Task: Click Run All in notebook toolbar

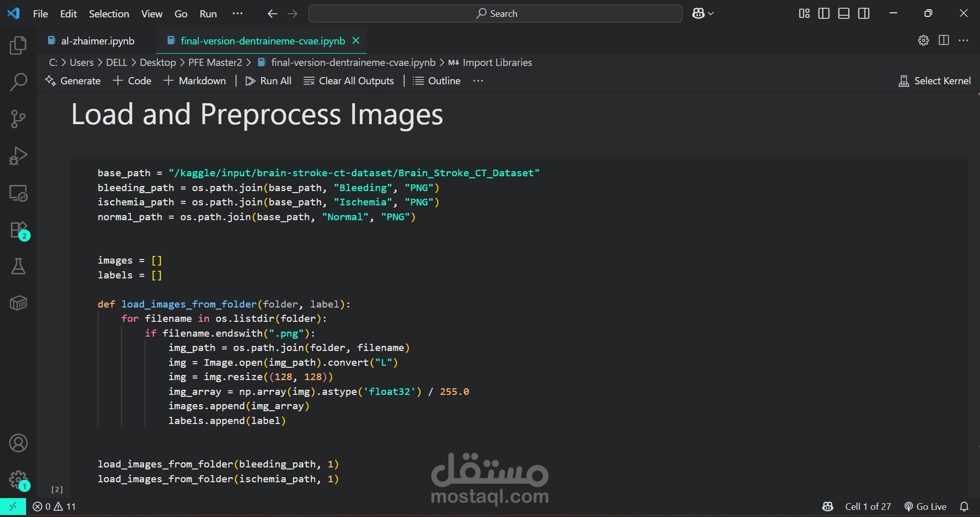Action: point(269,81)
